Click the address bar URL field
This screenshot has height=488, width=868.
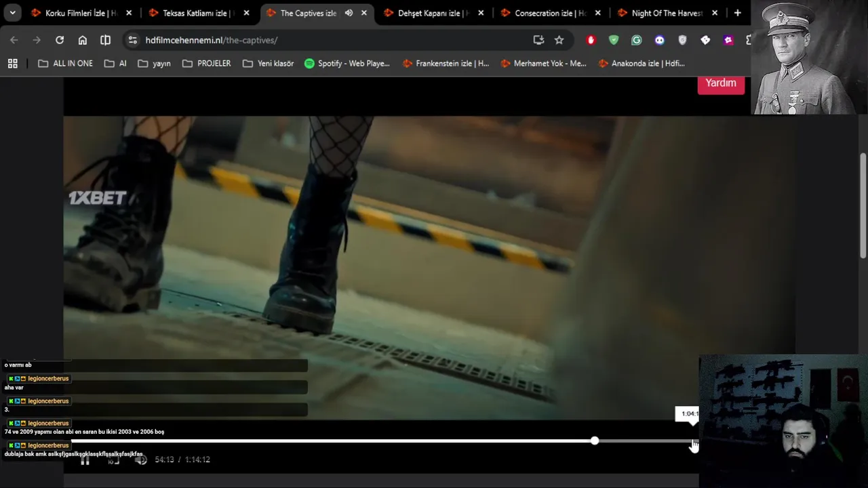[332, 40]
